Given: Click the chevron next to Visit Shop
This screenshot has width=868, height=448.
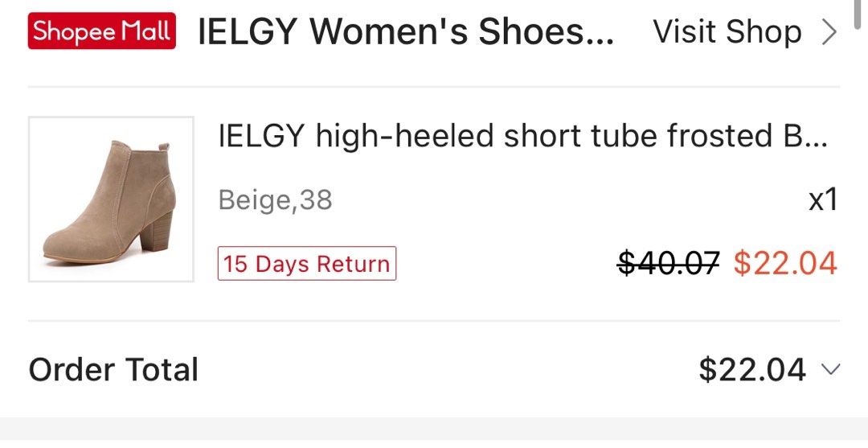Looking at the screenshot, I should coord(829,32).
